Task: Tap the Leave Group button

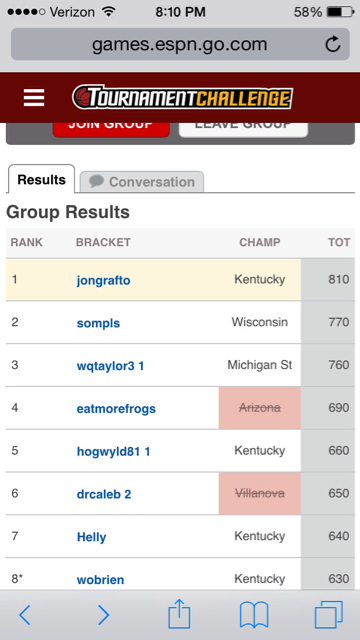Action: (243, 130)
